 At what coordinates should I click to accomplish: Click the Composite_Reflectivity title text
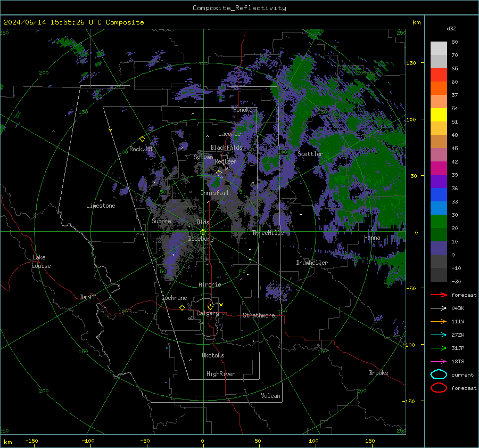240,8
